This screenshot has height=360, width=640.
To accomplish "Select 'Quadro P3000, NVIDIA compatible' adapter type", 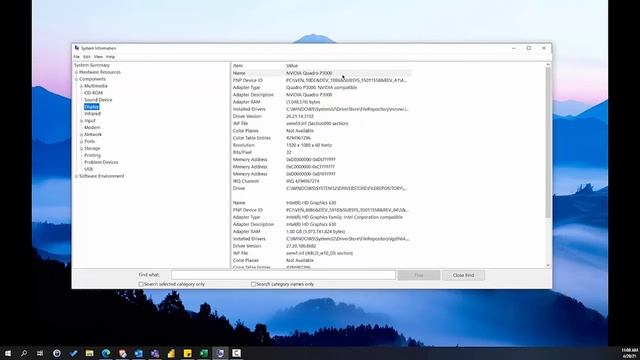I will click(322, 88).
